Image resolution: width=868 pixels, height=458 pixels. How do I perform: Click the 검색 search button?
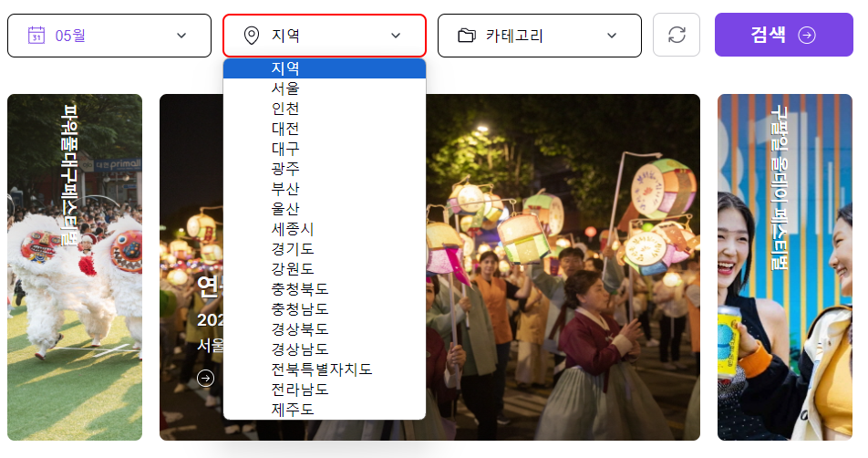[784, 35]
